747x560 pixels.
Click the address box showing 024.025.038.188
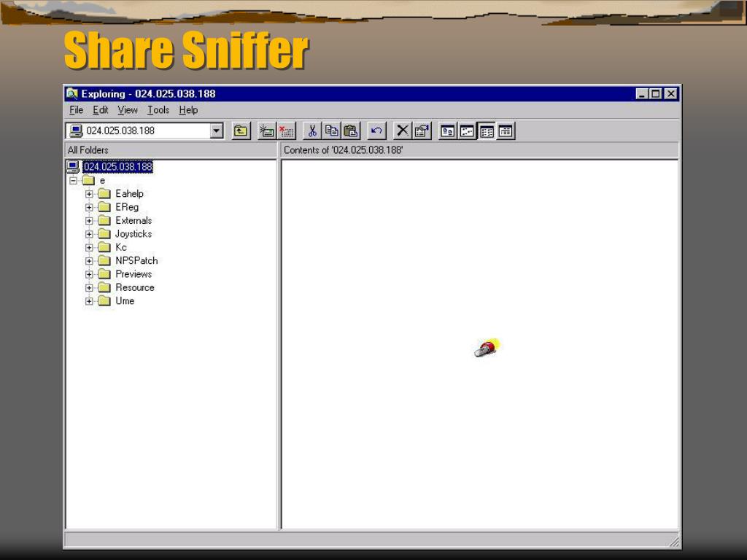144,131
